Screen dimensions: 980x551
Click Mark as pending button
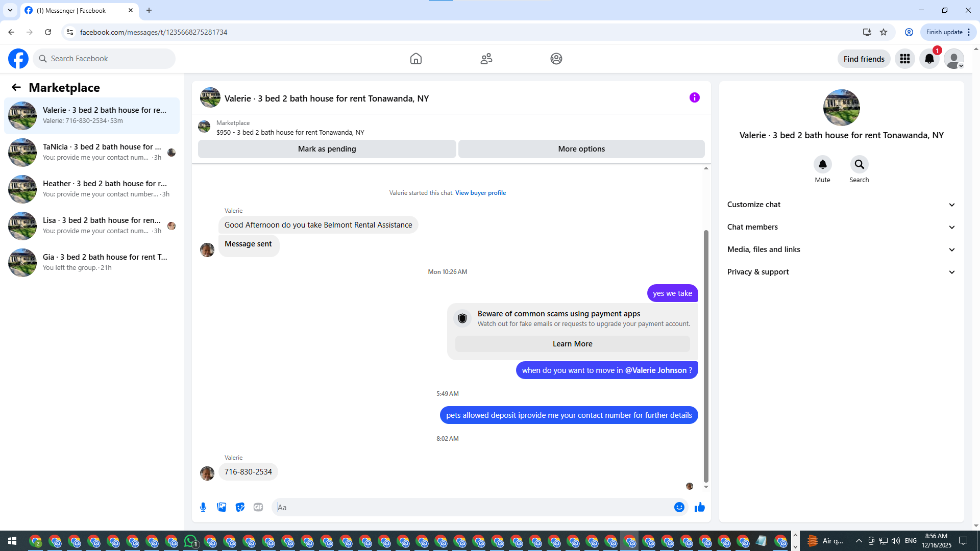[x=327, y=149]
